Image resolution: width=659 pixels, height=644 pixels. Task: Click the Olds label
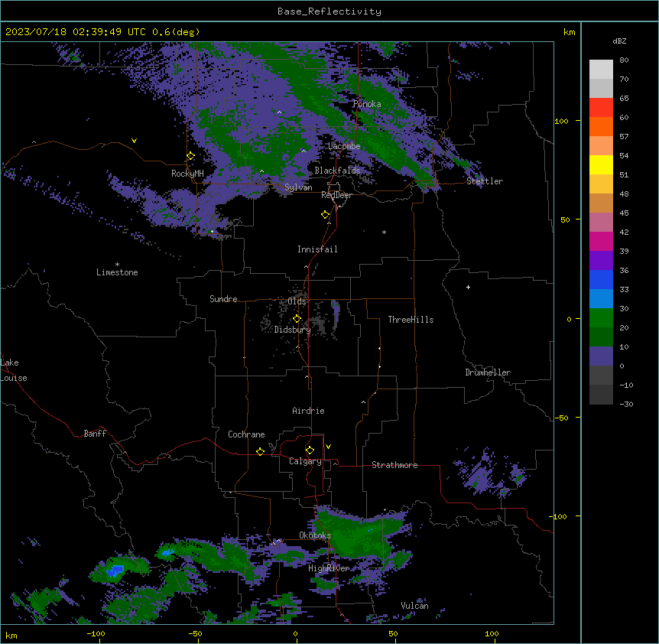(x=297, y=301)
